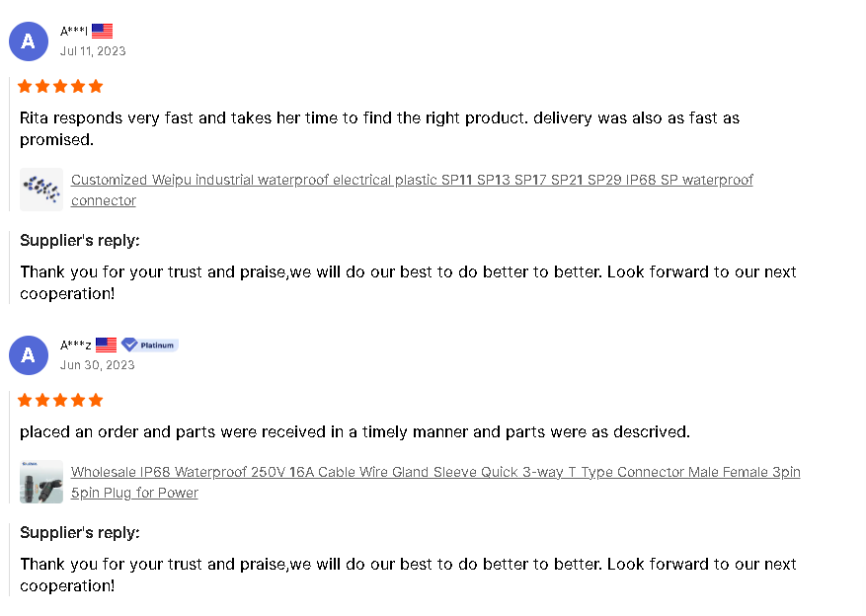This screenshot has height=616, width=866.
Task: Click the first star in A***l's rating
Action: tap(25, 87)
